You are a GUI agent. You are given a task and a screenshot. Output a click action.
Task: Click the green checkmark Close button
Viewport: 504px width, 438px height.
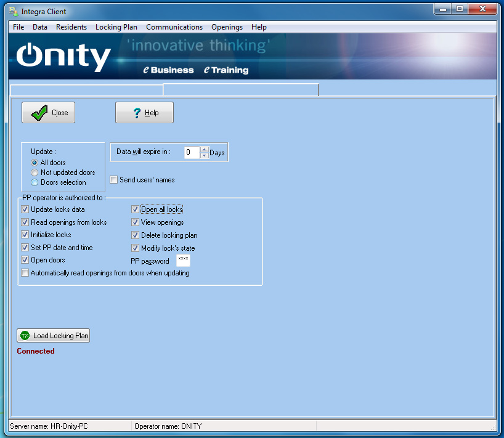[48, 113]
